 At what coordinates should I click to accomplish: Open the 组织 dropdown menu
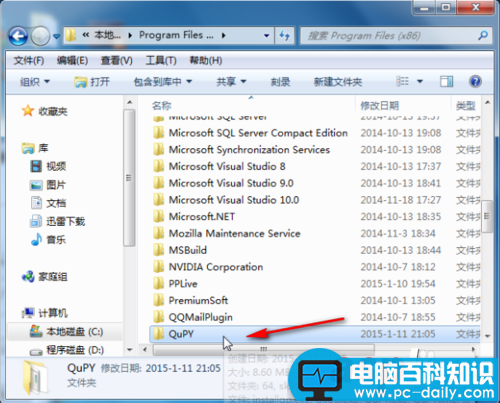click(x=35, y=82)
